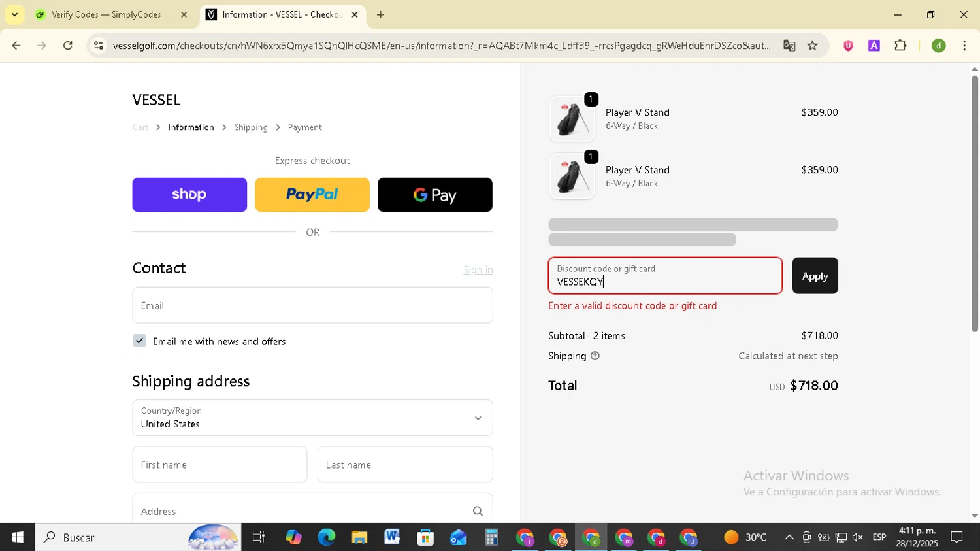Expand the Country/Region dropdown

pyautogui.click(x=312, y=418)
